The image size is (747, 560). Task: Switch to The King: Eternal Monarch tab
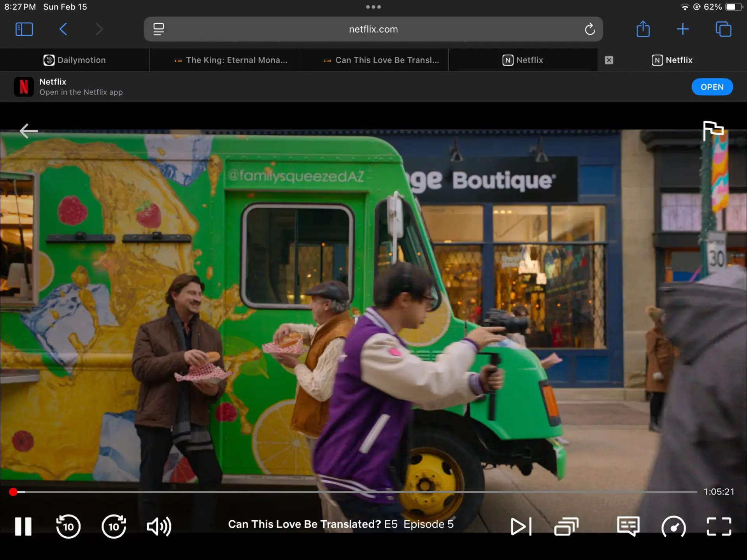[x=224, y=60]
